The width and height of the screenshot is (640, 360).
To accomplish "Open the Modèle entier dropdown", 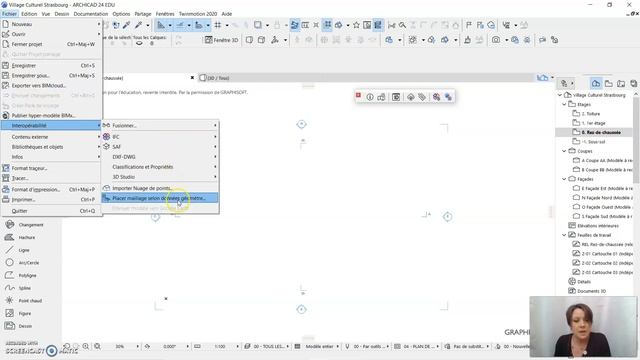I will [x=338, y=346].
